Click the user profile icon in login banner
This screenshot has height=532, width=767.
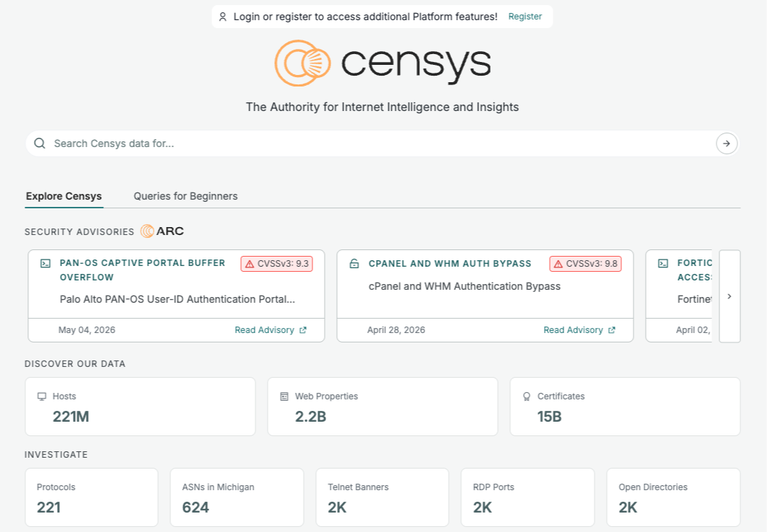click(222, 17)
